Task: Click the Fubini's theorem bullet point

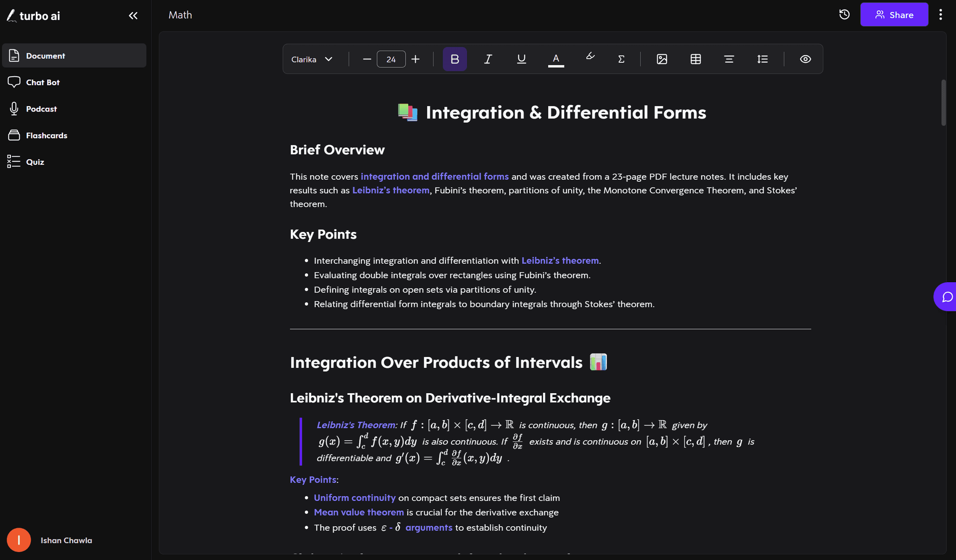Action: click(x=452, y=275)
